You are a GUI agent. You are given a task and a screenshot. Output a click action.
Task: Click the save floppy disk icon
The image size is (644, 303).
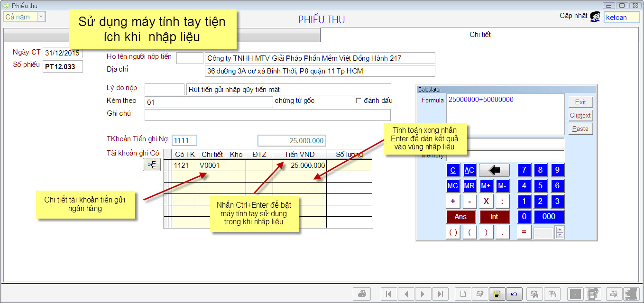[x=497, y=294]
